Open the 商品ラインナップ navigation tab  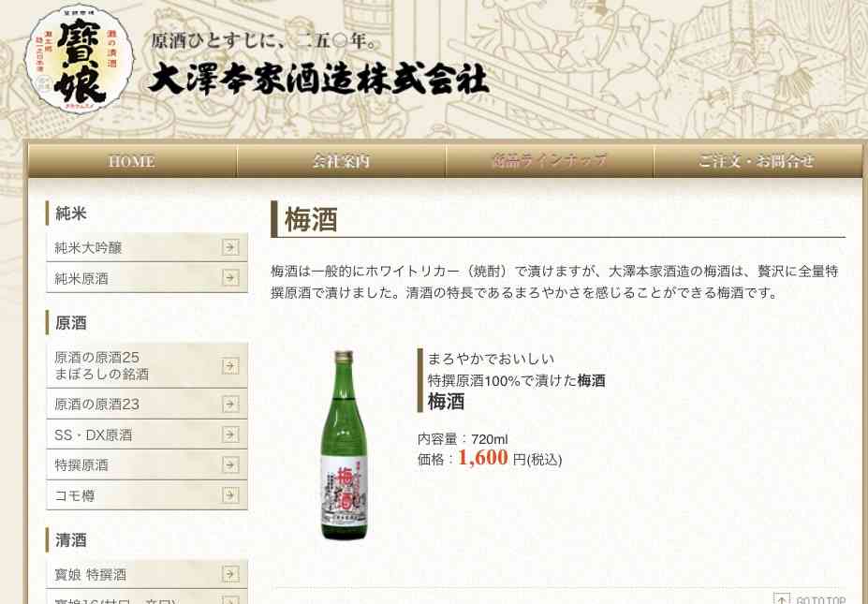point(550,161)
